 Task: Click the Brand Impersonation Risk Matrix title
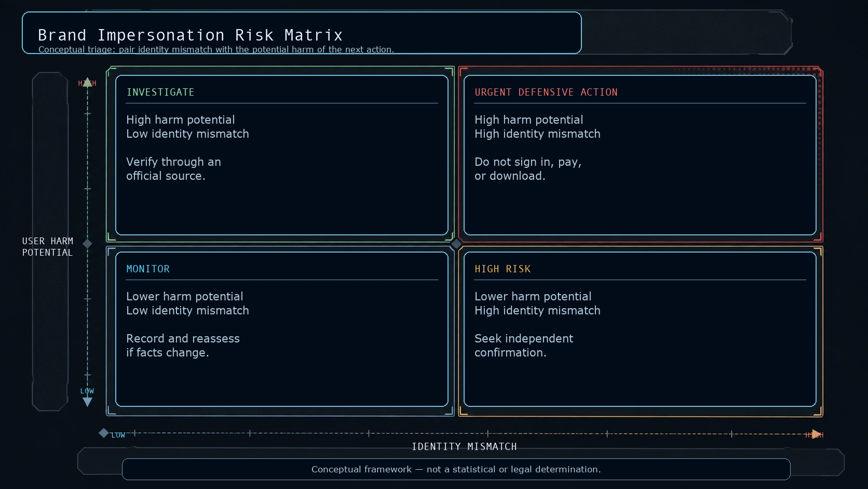(190, 35)
